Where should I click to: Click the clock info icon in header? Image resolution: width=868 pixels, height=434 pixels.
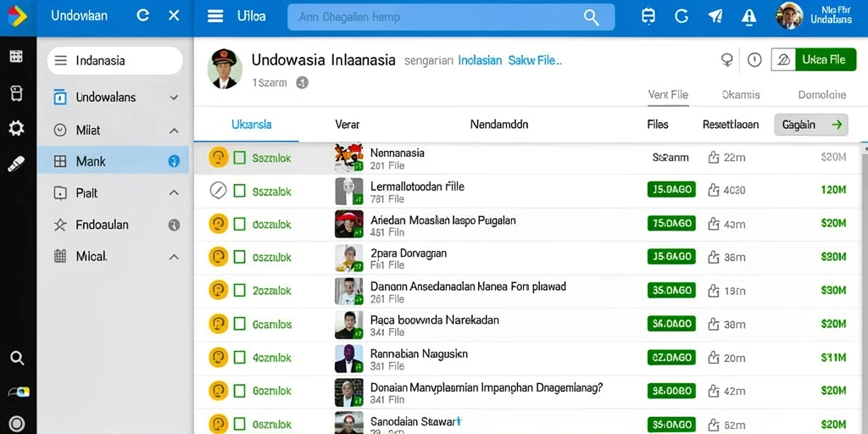754,60
